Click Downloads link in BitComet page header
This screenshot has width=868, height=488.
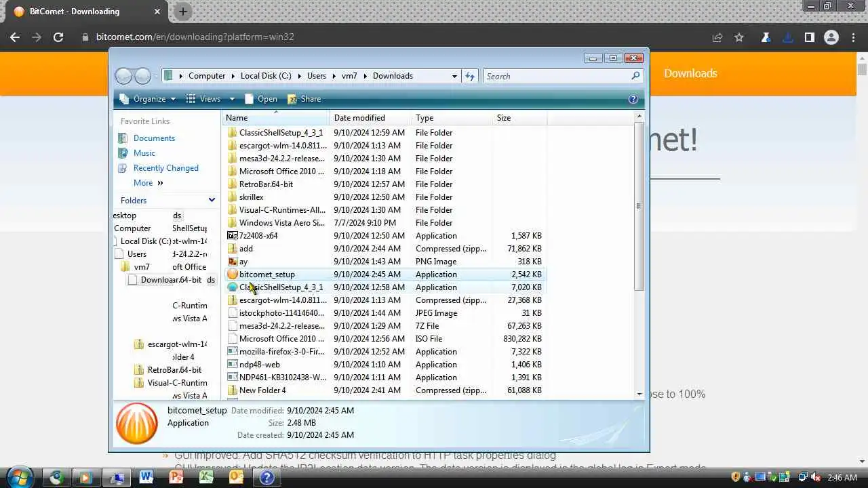690,73
